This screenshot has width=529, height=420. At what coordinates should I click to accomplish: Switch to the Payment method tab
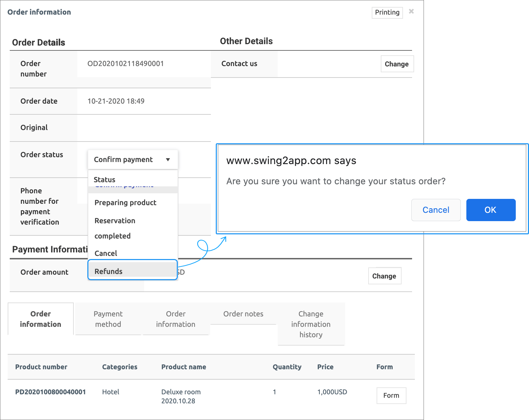click(x=108, y=319)
